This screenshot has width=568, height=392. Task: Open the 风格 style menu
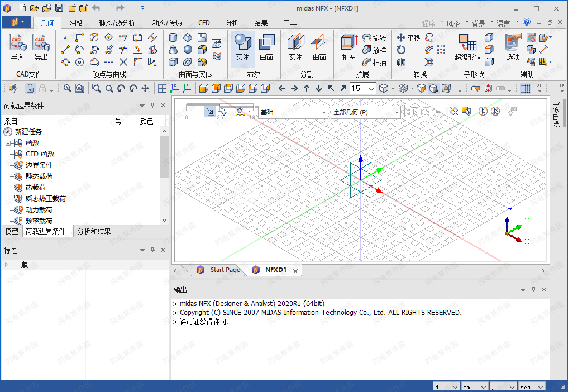[x=457, y=23]
